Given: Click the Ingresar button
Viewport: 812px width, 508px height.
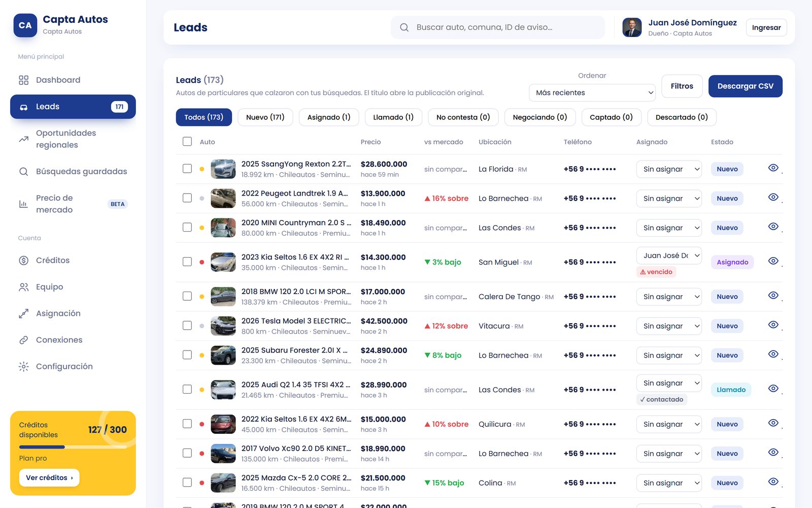Looking at the screenshot, I should 766,27.
